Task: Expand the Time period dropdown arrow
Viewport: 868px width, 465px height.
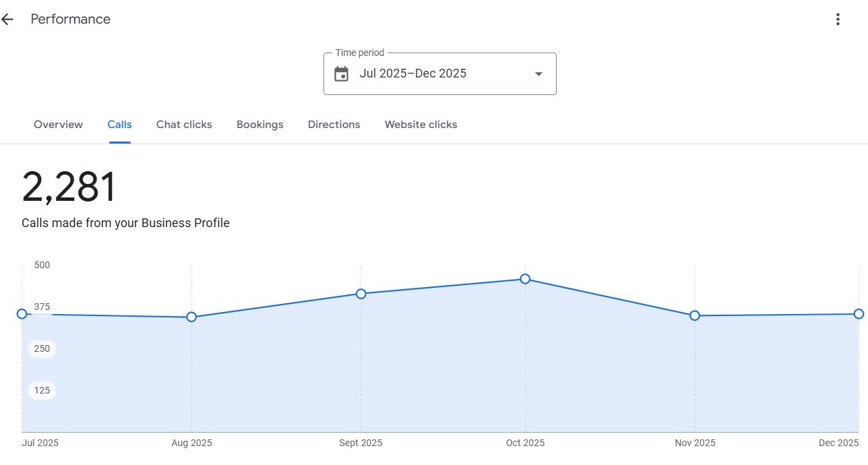Action: (x=538, y=74)
